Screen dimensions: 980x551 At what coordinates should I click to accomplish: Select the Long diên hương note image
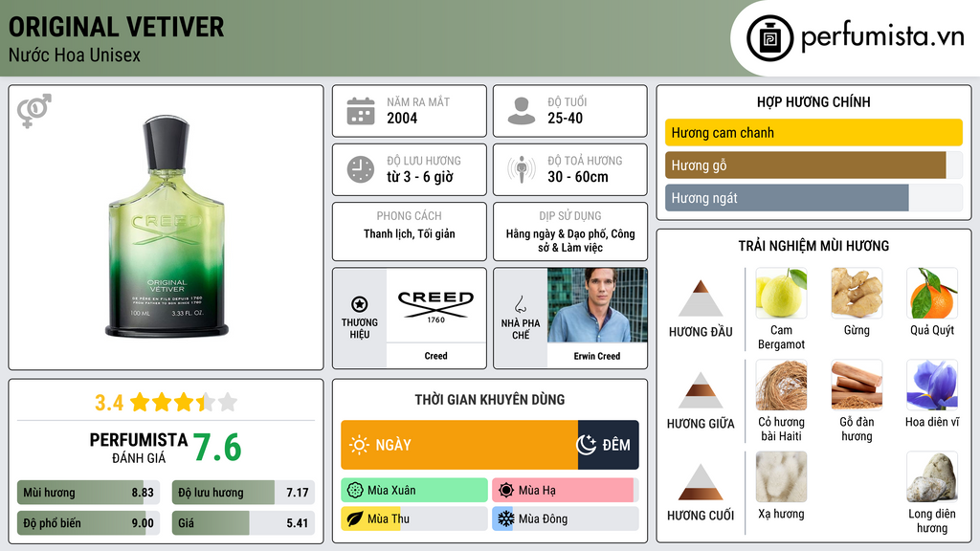tap(932, 476)
